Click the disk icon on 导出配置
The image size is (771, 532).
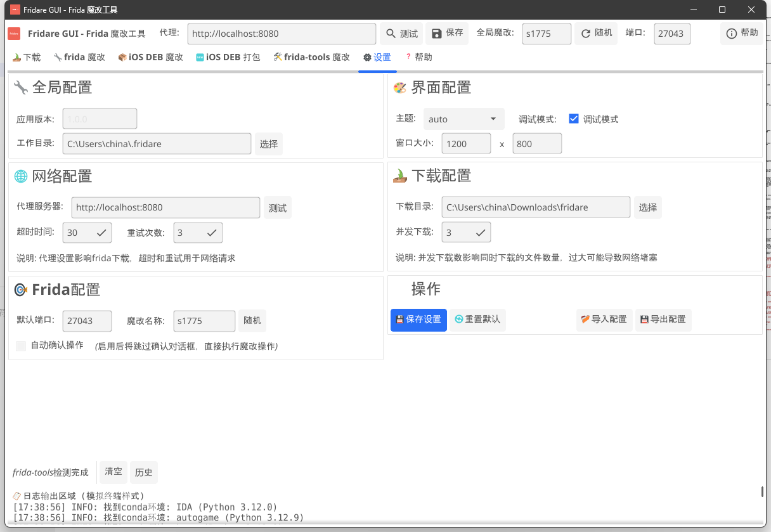644,320
